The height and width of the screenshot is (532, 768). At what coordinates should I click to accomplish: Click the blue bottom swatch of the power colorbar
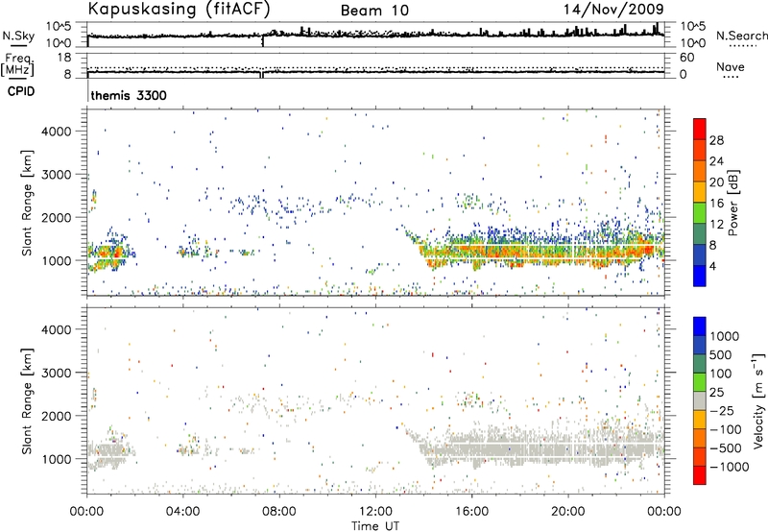click(700, 276)
